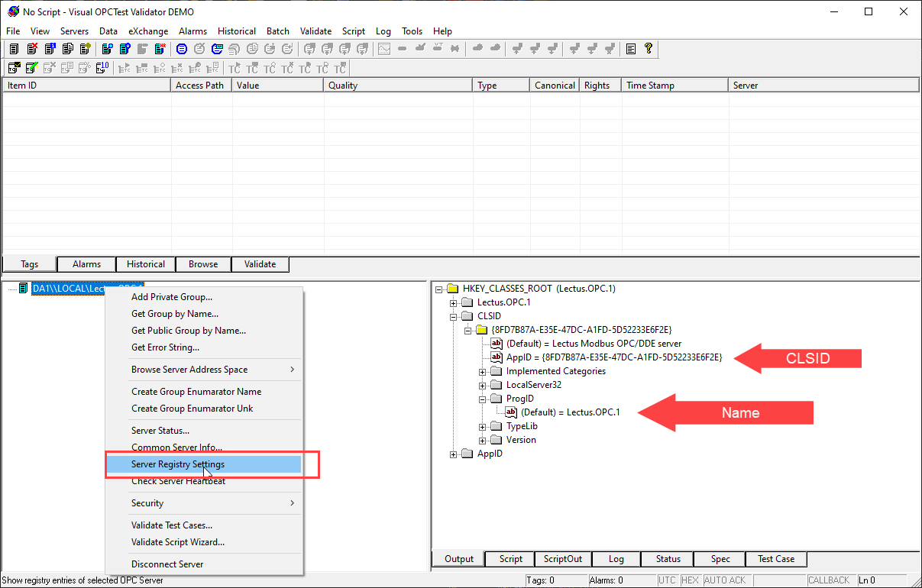Expand the bottom AppID registry folder
The width and height of the screenshot is (922, 588).
tap(454, 454)
